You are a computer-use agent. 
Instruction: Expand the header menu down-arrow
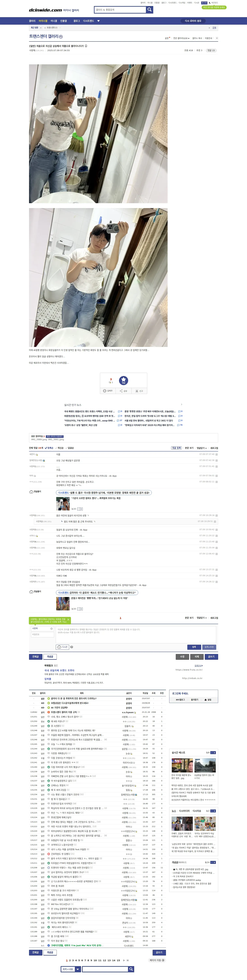click(x=98, y=21)
